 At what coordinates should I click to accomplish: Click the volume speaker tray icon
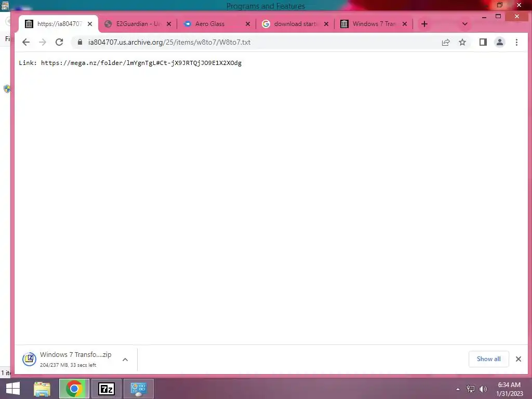[483, 389]
